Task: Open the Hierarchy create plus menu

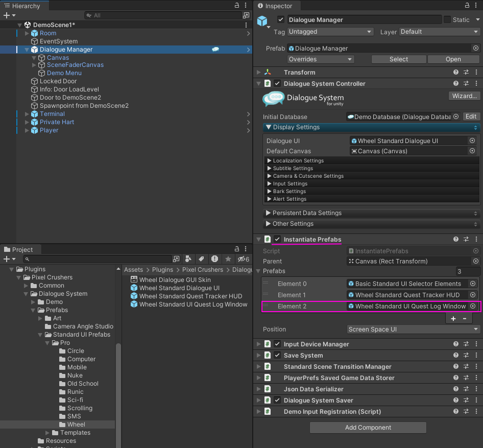Action: click(x=9, y=15)
